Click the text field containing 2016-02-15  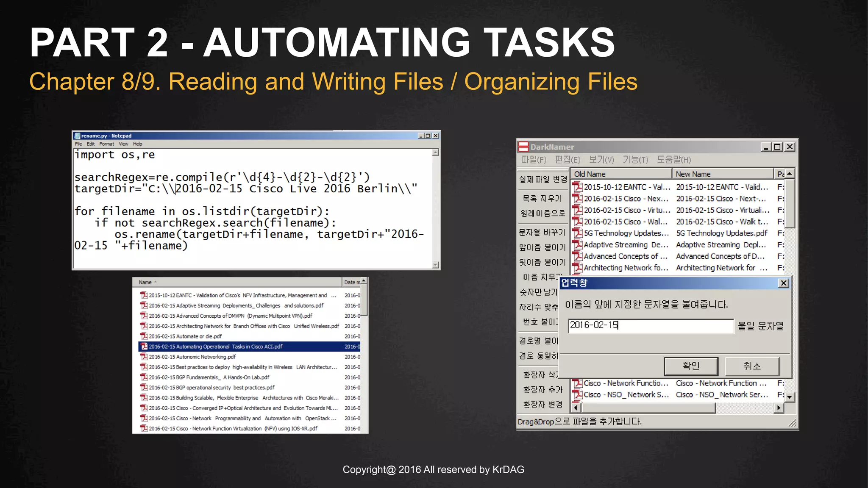coord(650,326)
